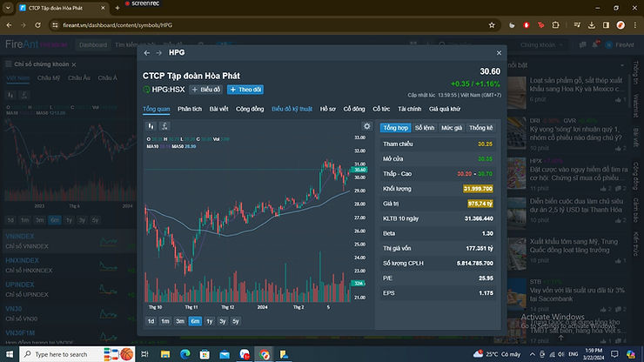Click the Biểu đồ button
This screenshot has width=644, height=362.
(206, 90)
